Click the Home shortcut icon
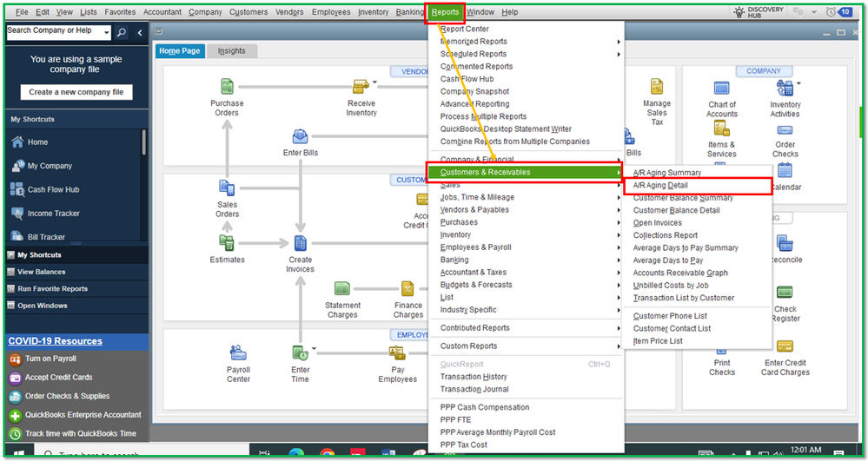The width and height of the screenshot is (868, 461). pos(17,142)
